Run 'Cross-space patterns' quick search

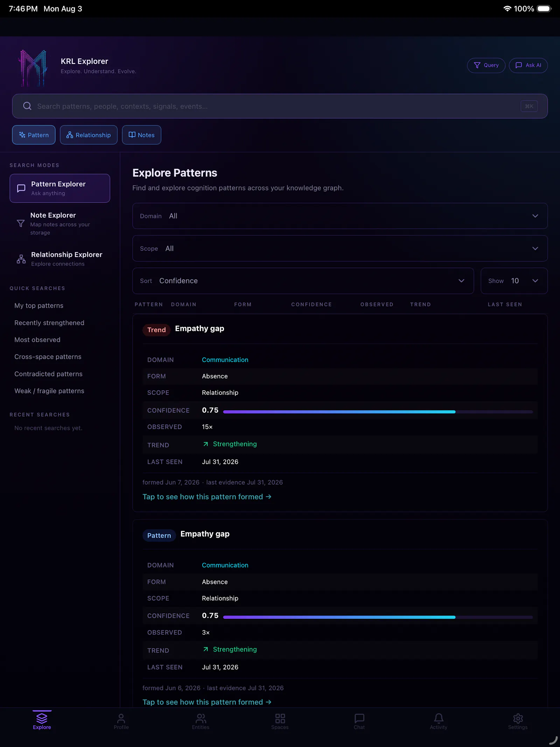pyautogui.click(x=48, y=357)
